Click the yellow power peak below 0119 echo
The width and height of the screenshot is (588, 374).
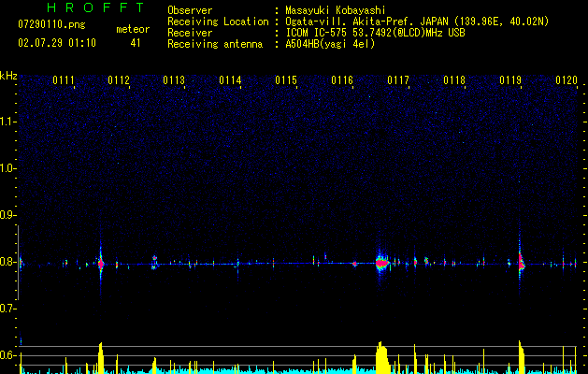[x=522, y=356]
